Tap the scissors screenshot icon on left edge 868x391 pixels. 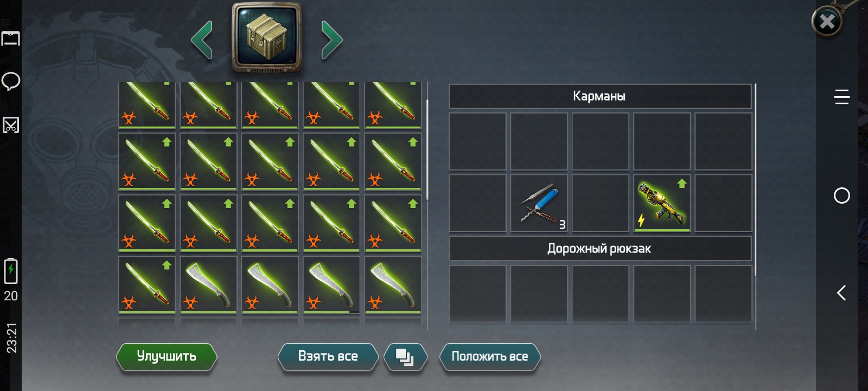[11, 125]
